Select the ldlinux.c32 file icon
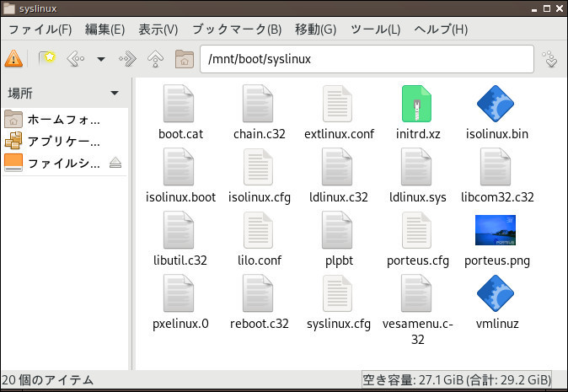This screenshot has width=568, height=392. [x=337, y=166]
